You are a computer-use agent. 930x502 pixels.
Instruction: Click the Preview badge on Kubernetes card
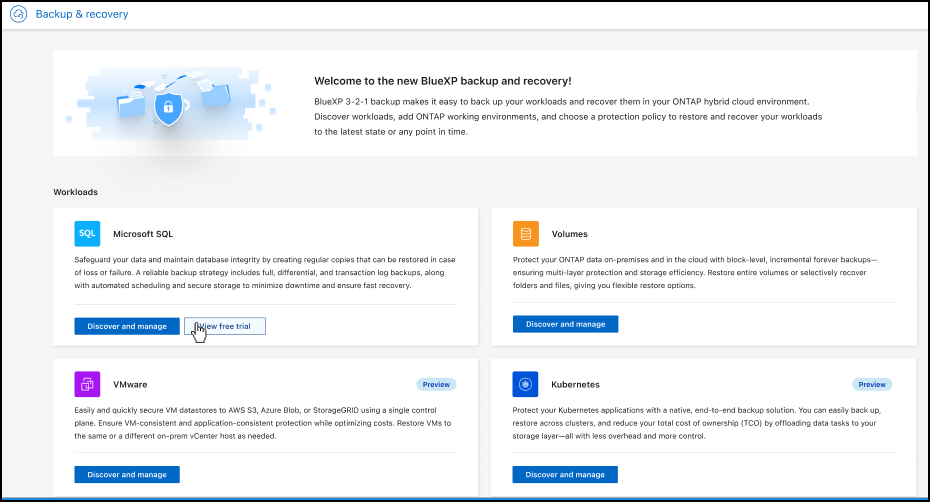(871, 384)
